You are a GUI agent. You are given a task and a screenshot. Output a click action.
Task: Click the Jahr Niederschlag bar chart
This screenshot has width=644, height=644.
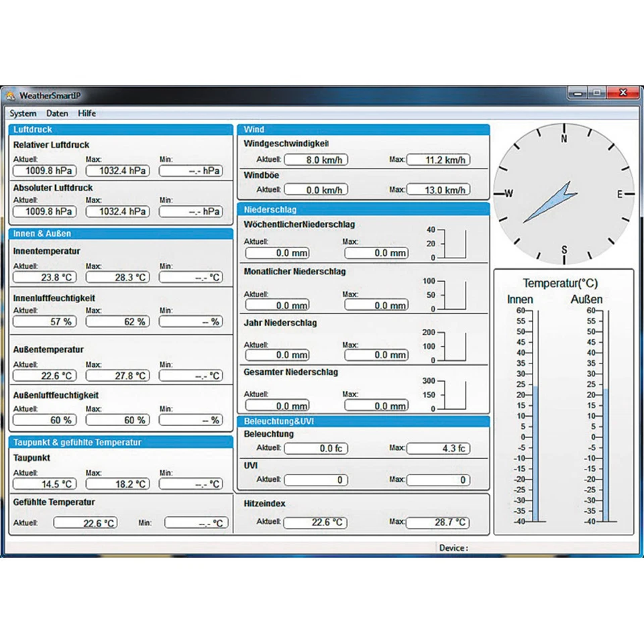click(456, 346)
